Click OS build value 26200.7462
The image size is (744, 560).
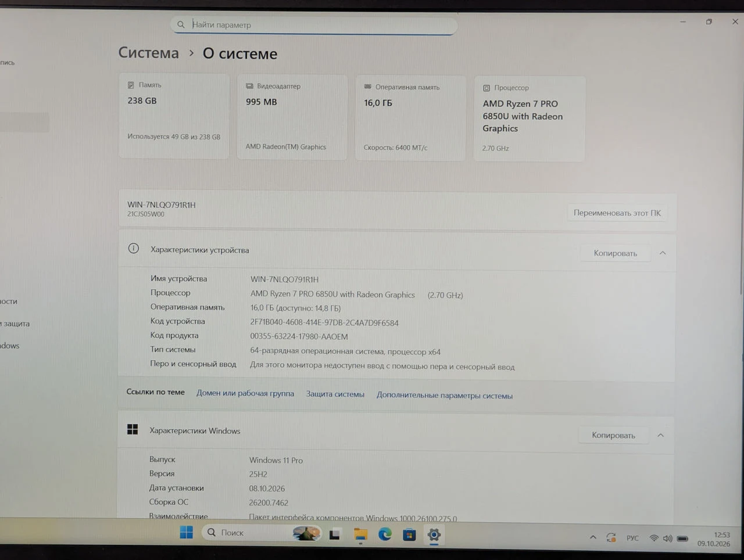269,502
